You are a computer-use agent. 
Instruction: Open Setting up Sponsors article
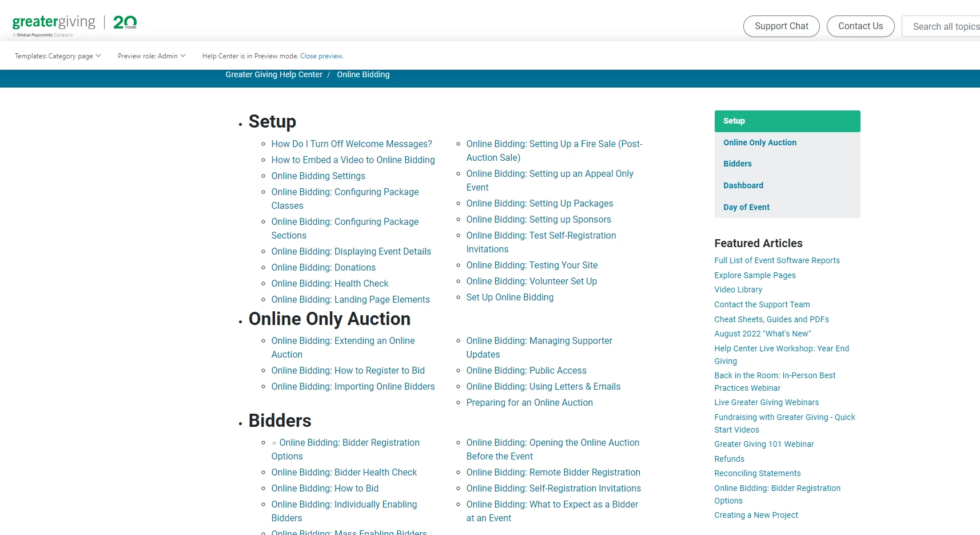539,220
